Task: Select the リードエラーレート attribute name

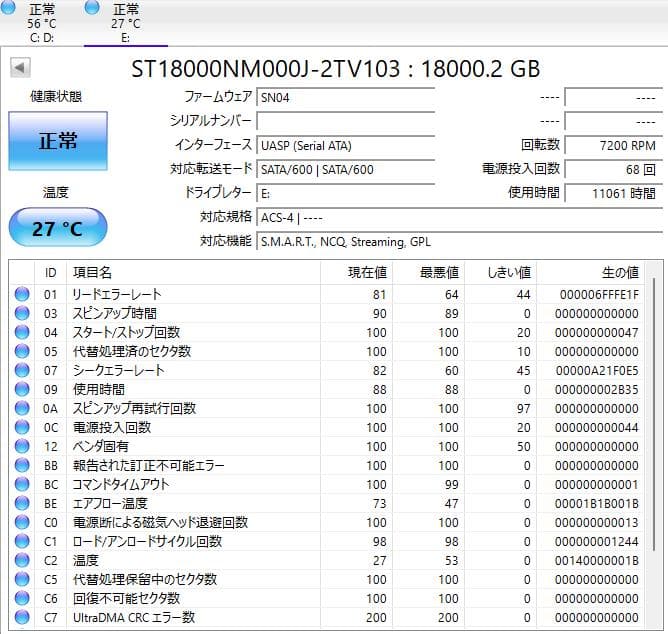Action: [117, 294]
